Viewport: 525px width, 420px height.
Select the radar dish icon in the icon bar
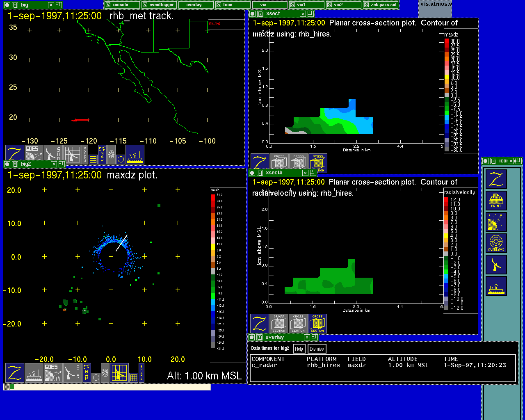[x=496, y=265]
